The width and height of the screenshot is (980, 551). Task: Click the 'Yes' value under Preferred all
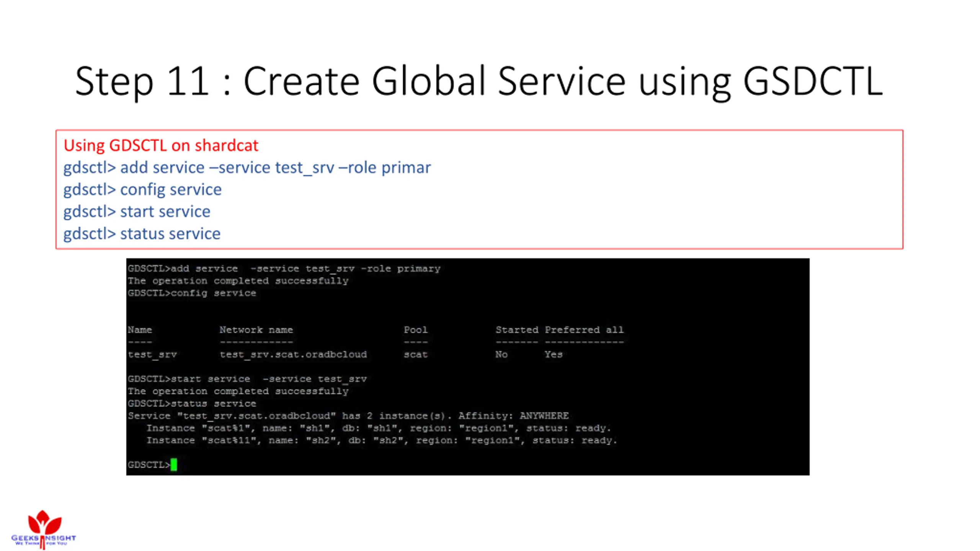(x=554, y=355)
